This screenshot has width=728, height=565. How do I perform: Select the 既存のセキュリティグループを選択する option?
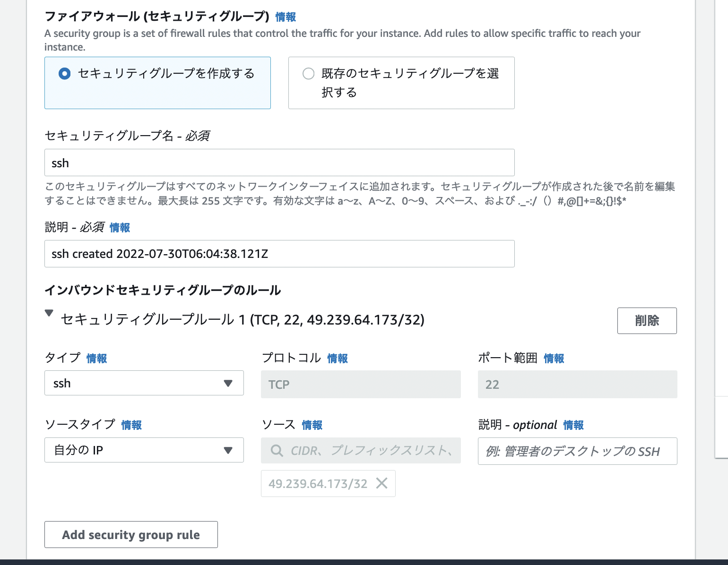coord(308,74)
